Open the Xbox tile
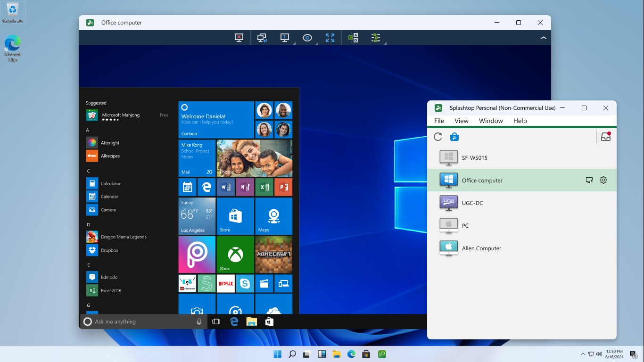Image resolution: width=644 pixels, height=362 pixels. click(x=235, y=255)
